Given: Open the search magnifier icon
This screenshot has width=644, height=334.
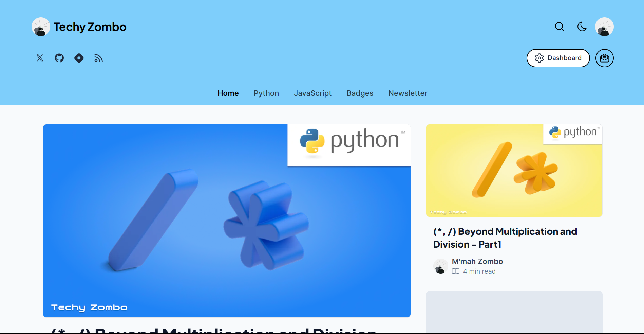Looking at the screenshot, I should 560,27.
